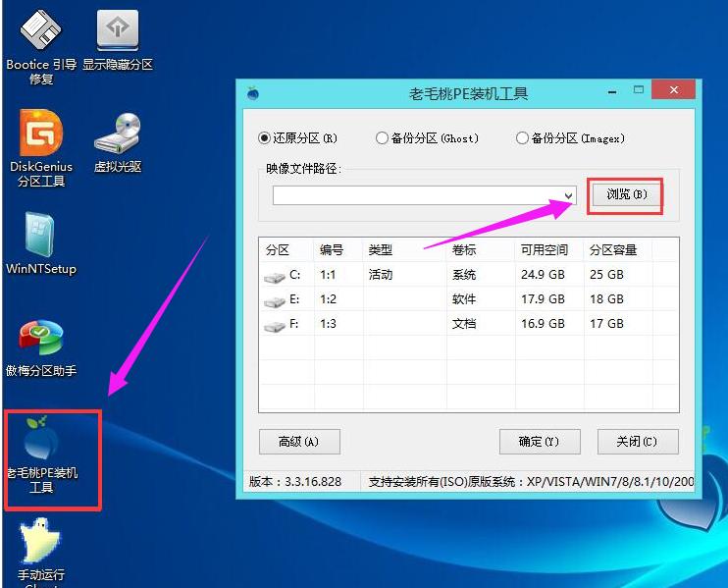Viewport: 728px width, 588px height.
Task: Select the 备份分区(Ghost) radio option
Action: (x=383, y=138)
